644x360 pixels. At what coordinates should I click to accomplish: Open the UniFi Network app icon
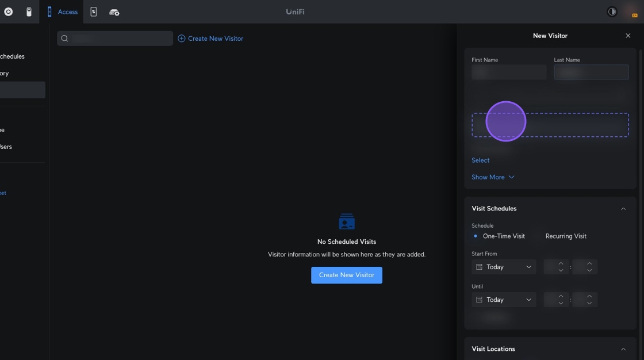[x=8, y=12]
